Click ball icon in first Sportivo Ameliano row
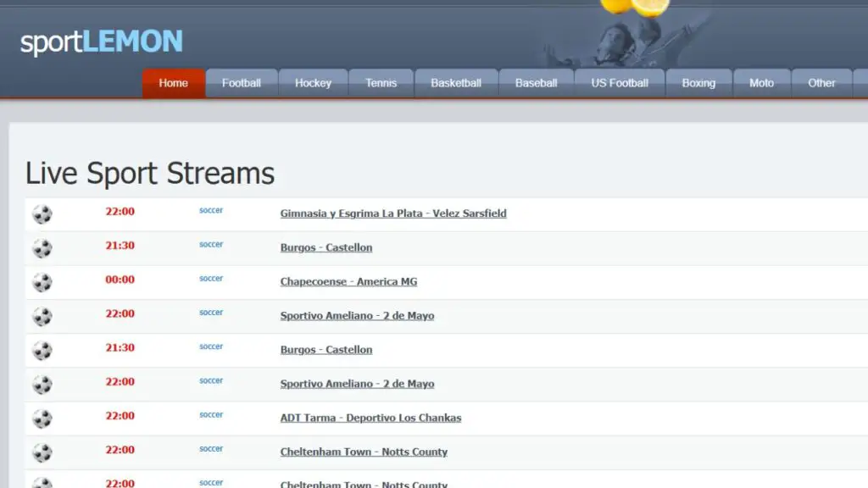868x488 pixels. (42, 317)
